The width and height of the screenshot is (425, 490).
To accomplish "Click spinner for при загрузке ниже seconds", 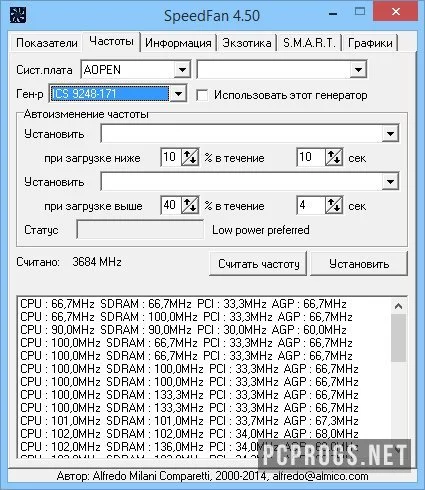I will (334, 157).
